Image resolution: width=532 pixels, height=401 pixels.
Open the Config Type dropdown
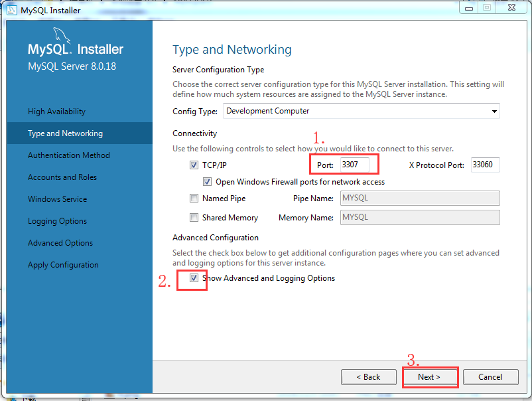click(494, 111)
